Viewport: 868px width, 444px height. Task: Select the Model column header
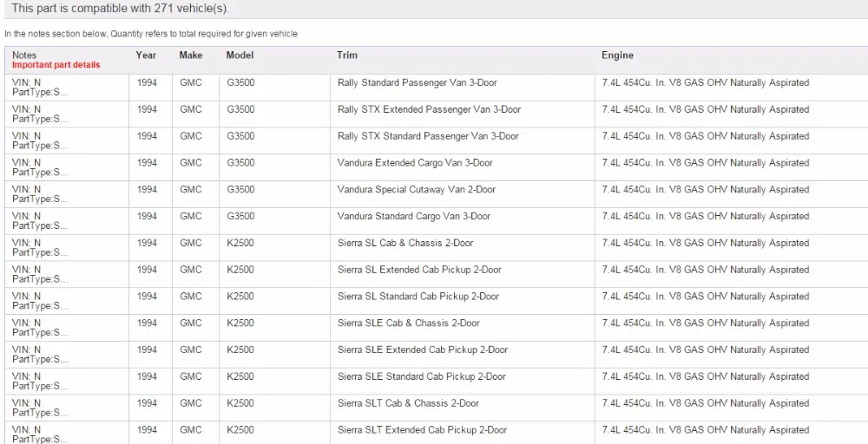240,55
